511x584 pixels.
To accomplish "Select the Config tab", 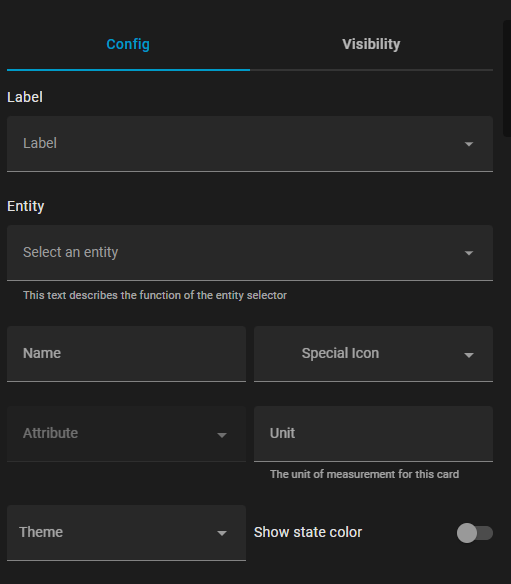I will click(x=128, y=44).
